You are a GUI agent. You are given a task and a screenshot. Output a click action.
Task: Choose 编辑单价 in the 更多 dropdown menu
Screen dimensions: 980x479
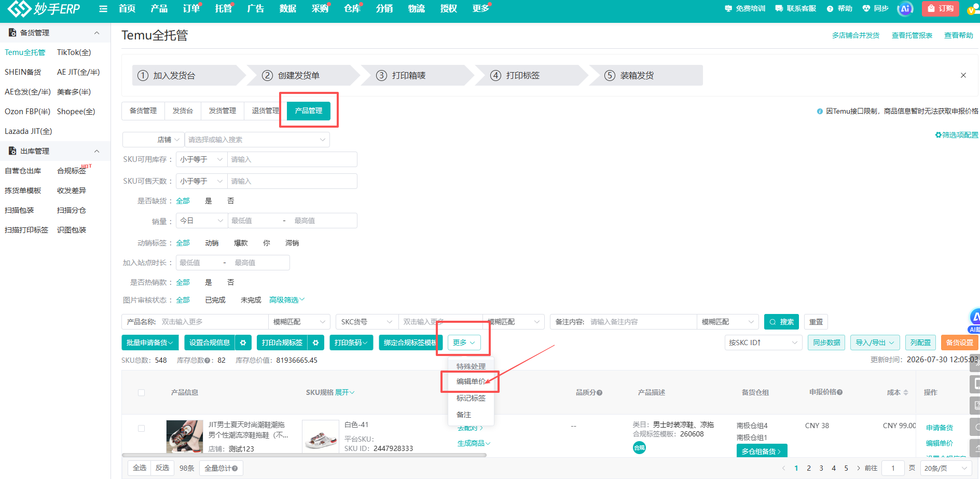(471, 381)
